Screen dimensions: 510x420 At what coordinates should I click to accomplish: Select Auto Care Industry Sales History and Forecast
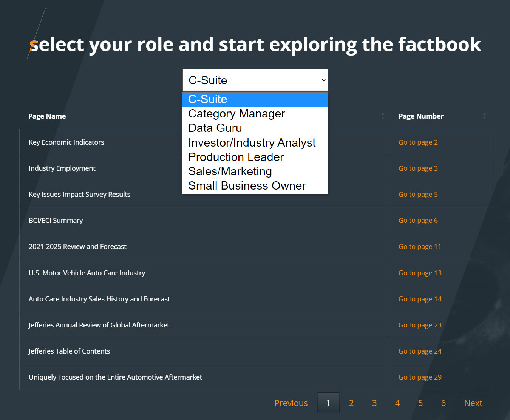click(x=99, y=299)
